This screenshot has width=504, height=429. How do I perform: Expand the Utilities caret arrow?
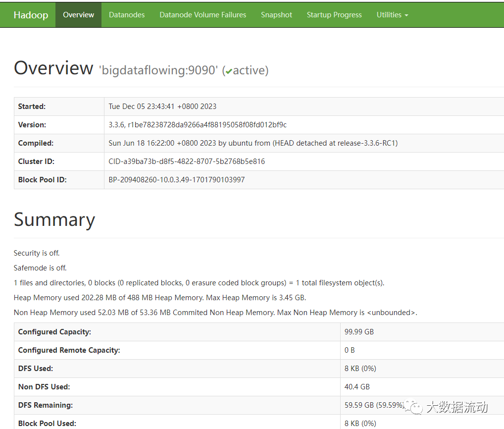click(407, 16)
